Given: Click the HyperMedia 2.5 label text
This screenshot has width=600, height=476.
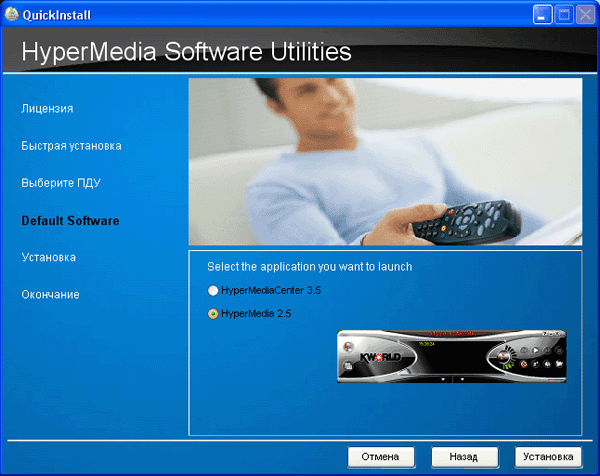Looking at the screenshot, I should pos(256,314).
